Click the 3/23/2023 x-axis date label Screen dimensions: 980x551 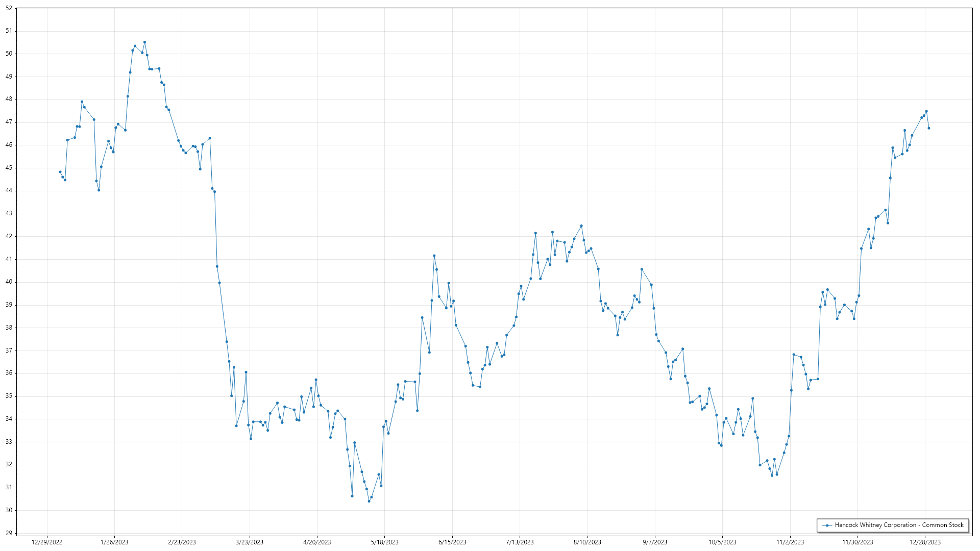click(x=250, y=542)
